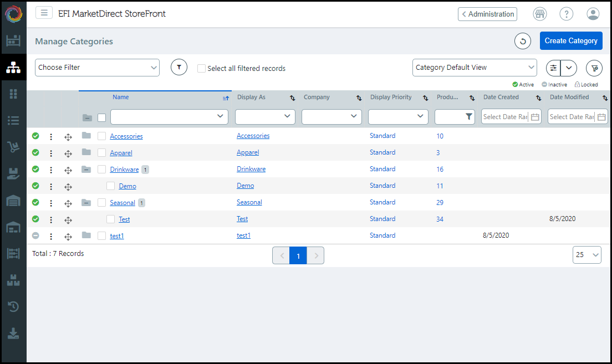Sort by the Name column header
The image size is (612, 364).
121,97
